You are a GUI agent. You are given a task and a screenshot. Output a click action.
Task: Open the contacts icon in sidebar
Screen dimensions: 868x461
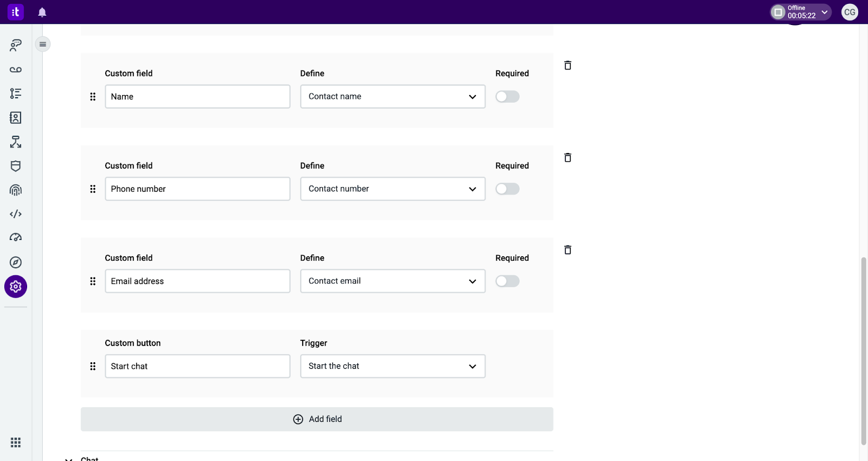click(16, 117)
